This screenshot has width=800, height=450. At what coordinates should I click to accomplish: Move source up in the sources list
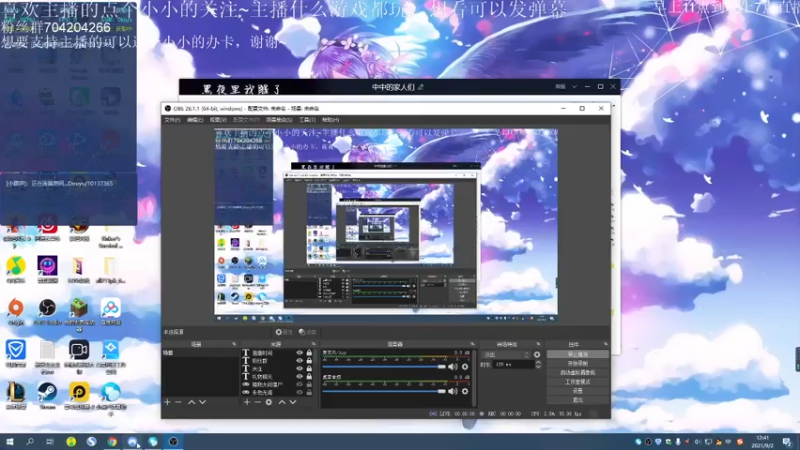click(282, 402)
